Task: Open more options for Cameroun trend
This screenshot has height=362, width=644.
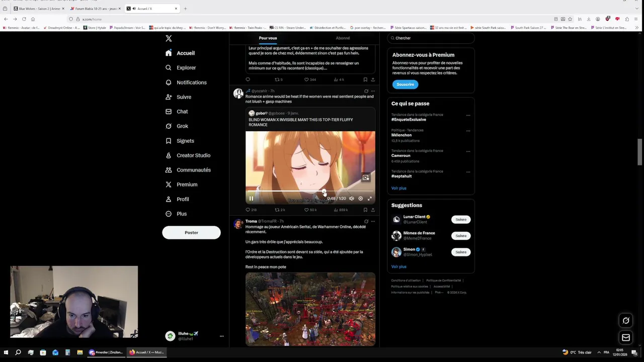Action: [x=468, y=151]
